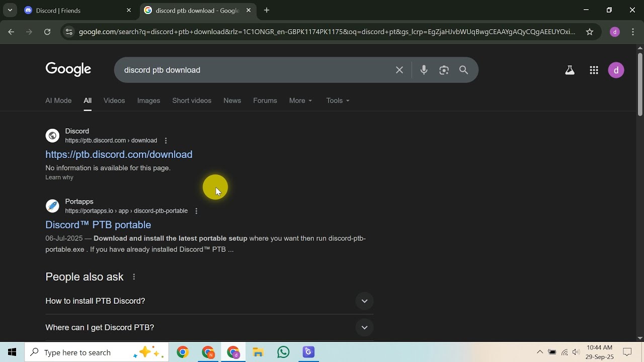The image size is (644, 362).
Task: Click the taskbar Type here to search box
Action: tap(97, 352)
